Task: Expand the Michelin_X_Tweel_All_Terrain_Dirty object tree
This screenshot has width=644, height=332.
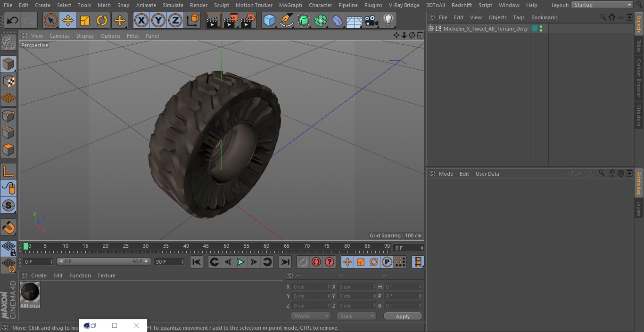Action: (430, 29)
